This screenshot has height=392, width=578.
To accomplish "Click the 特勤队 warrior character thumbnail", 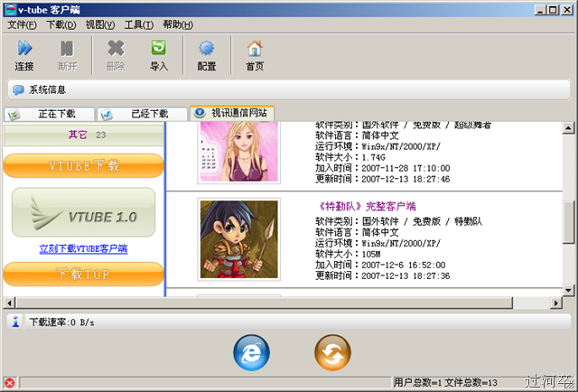I will tap(238, 239).
